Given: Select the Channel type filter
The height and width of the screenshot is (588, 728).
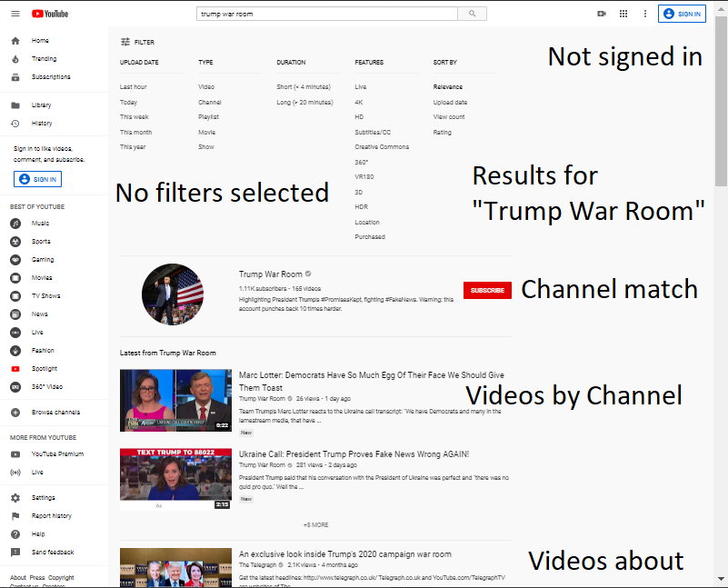Looking at the screenshot, I should click(210, 102).
